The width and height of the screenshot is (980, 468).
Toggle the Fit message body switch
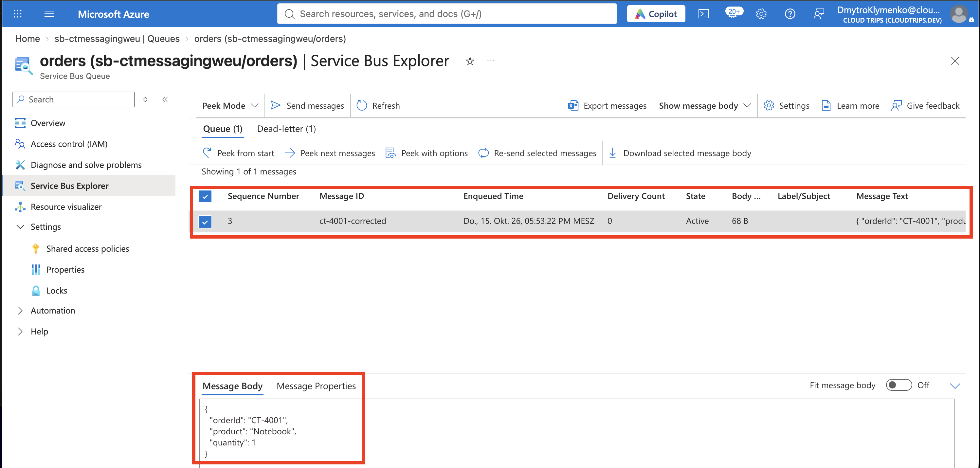pyautogui.click(x=898, y=385)
